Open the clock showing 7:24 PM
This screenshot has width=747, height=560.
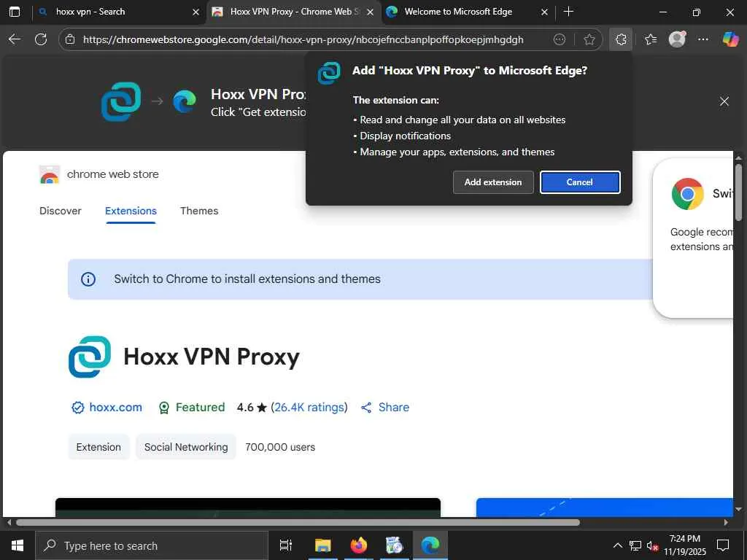[685, 545]
